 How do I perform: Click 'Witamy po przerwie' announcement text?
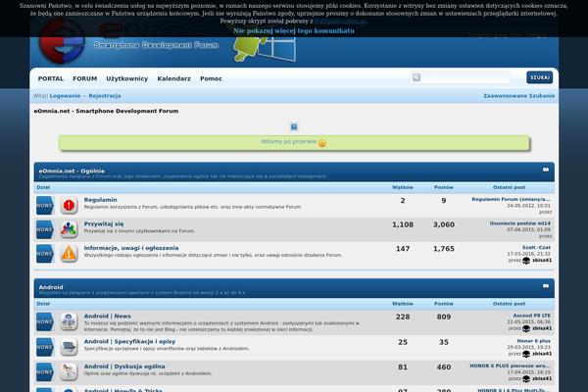[x=289, y=142]
